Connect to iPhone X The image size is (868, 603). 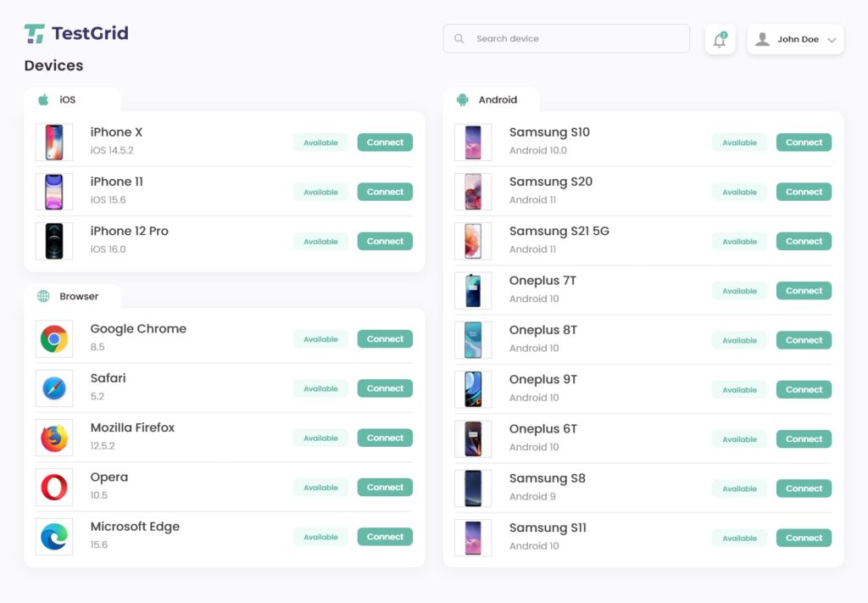pos(385,142)
